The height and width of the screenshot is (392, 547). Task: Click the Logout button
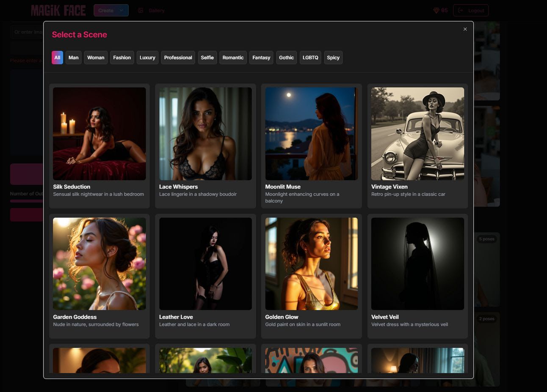click(x=471, y=11)
